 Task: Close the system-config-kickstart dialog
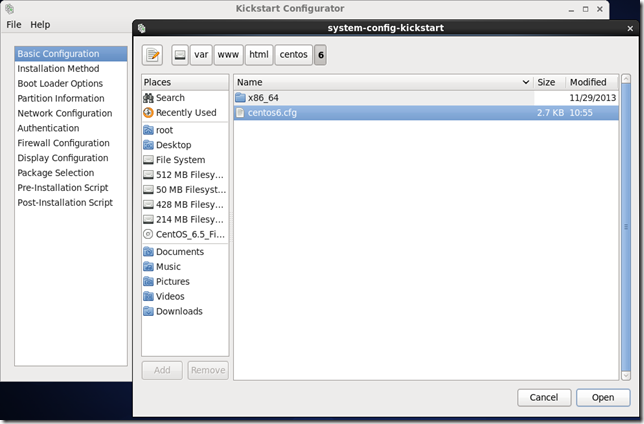pos(630,28)
